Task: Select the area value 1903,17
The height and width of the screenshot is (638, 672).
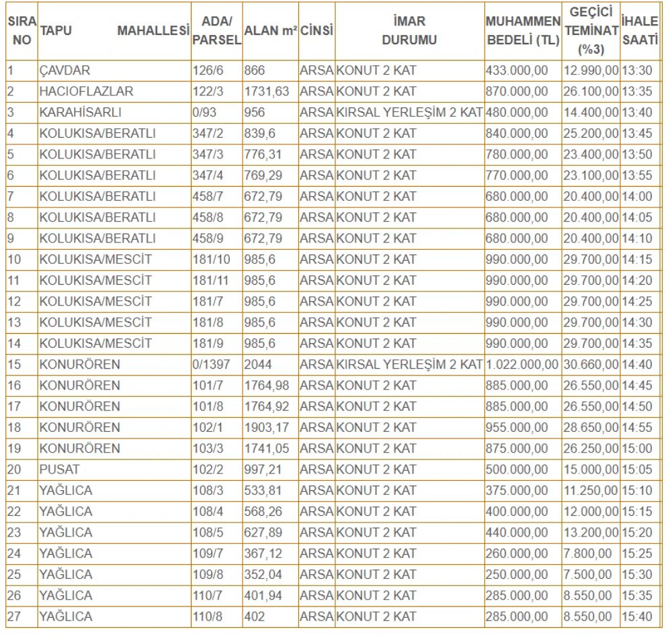Action: [x=266, y=428]
